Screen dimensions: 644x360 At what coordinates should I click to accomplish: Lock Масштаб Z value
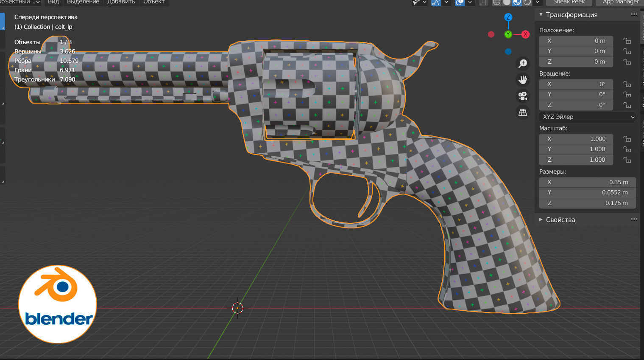627,160
